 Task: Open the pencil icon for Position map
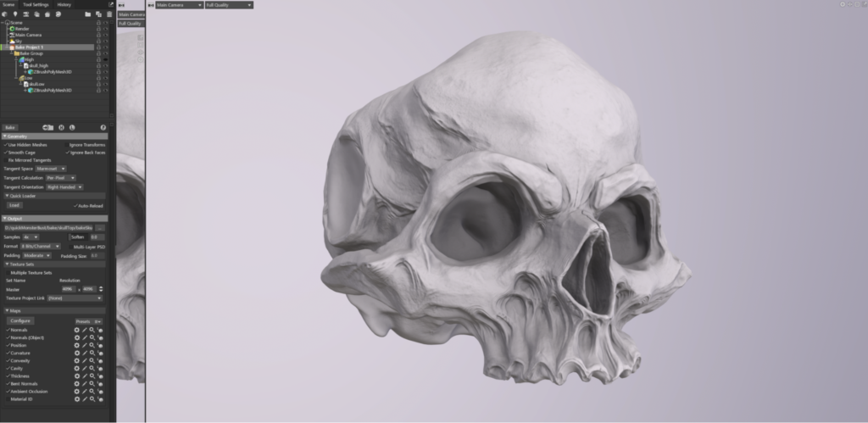click(85, 346)
